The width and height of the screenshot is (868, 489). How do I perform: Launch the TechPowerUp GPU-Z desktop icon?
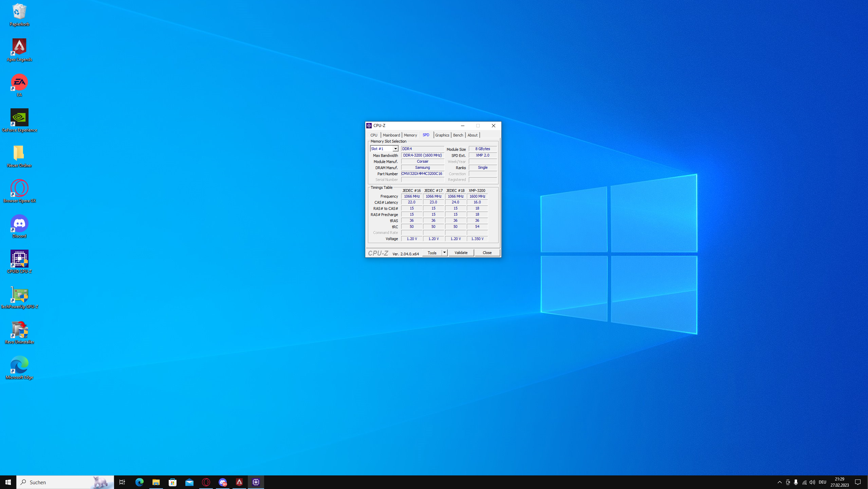coord(19,294)
